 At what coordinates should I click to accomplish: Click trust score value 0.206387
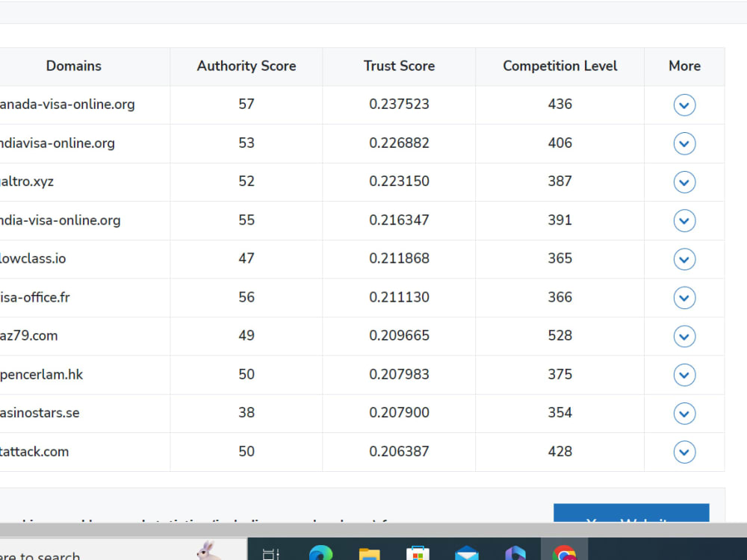tap(399, 452)
